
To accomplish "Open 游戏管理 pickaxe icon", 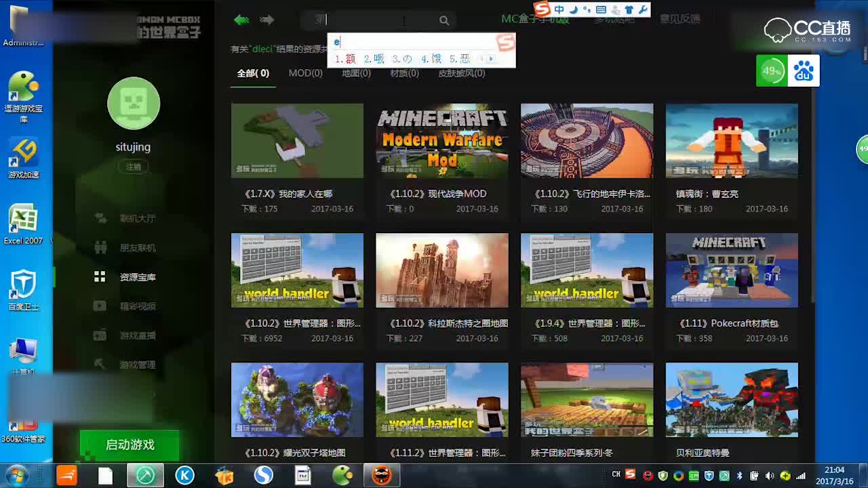I will [100, 364].
